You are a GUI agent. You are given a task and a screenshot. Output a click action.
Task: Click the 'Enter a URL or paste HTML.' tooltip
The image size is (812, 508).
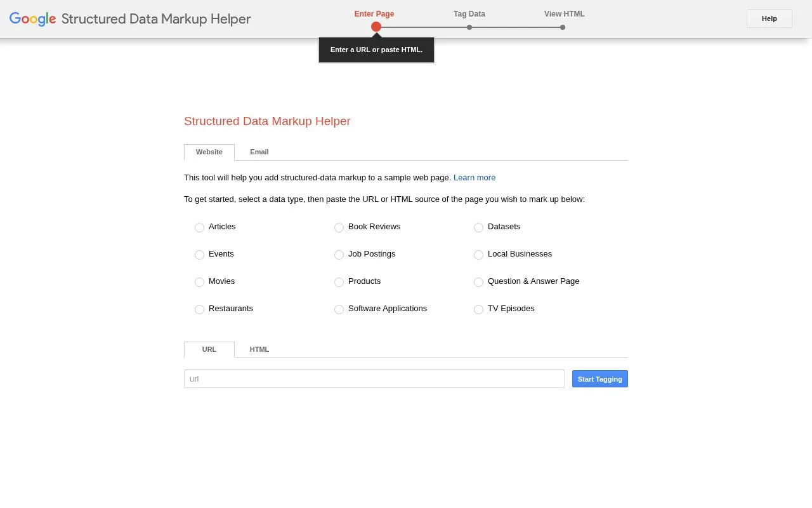(x=376, y=50)
